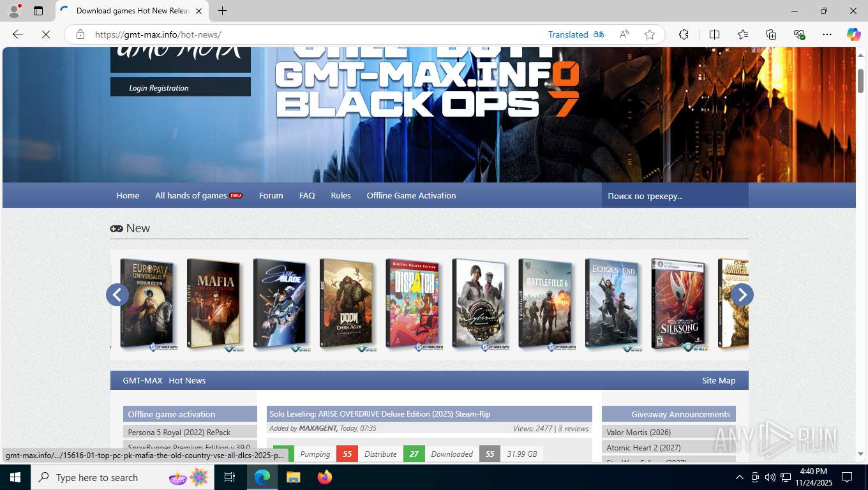Show previous games in New carousel
Image resolution: width=868 pixels, height=490 pixels.
pos(117,295)
